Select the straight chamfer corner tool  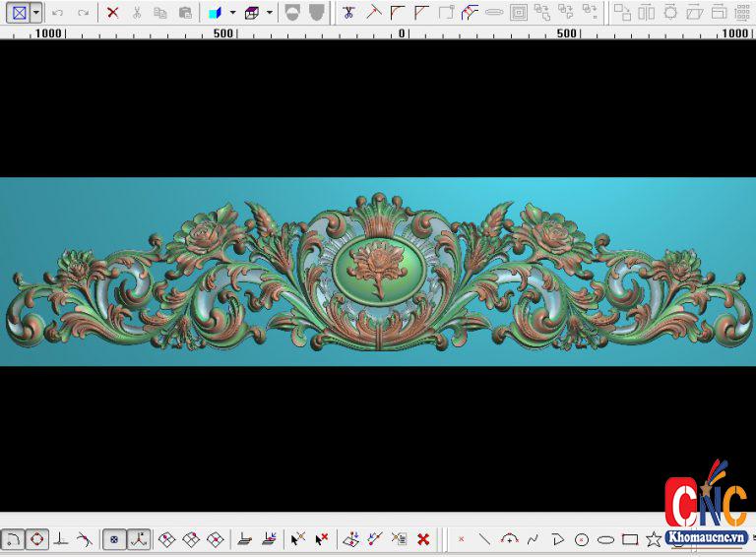point(422,13)
